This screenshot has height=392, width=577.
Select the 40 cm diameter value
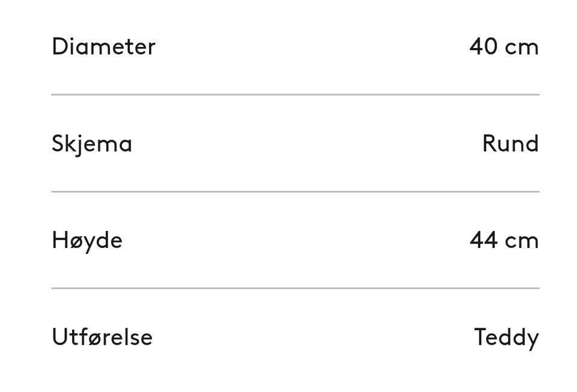(x=504, y=46)
